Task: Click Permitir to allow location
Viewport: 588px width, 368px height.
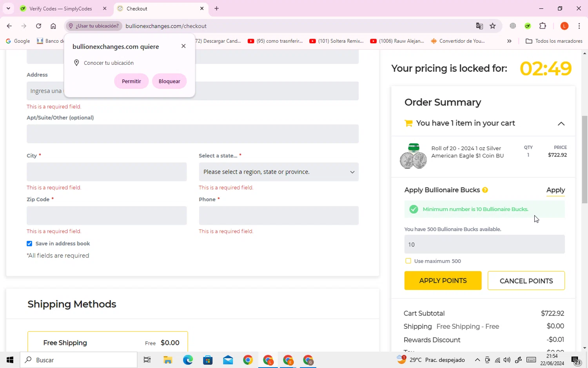Action: click(131, 81)
